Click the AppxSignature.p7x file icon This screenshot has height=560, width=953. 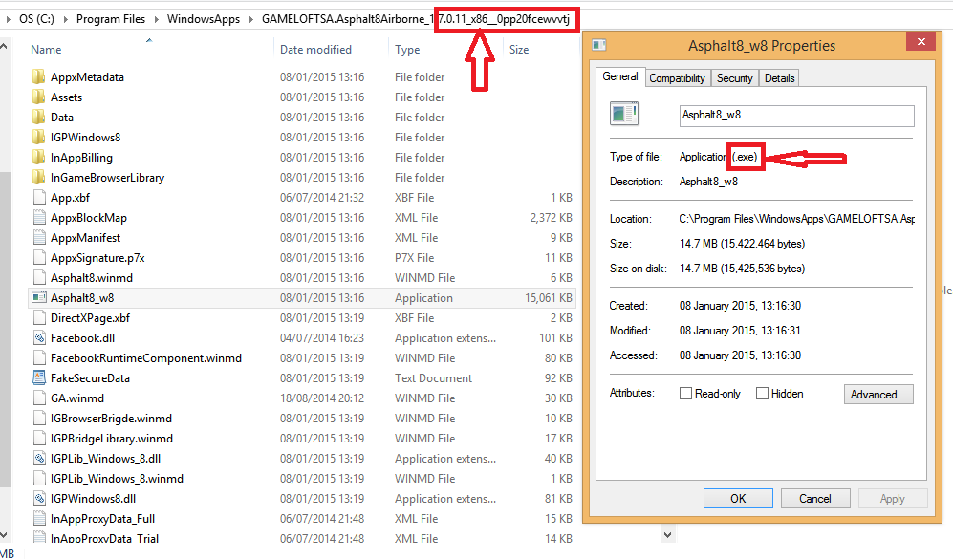(x=39, y=257)
